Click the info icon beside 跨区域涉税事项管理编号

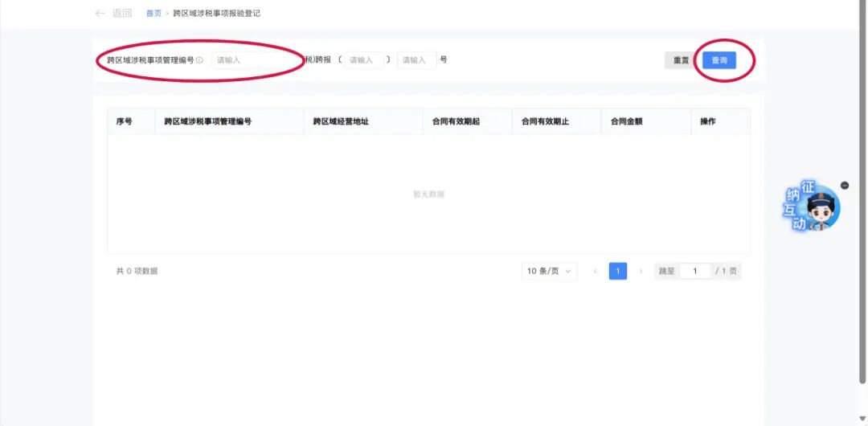pos(199,60)
